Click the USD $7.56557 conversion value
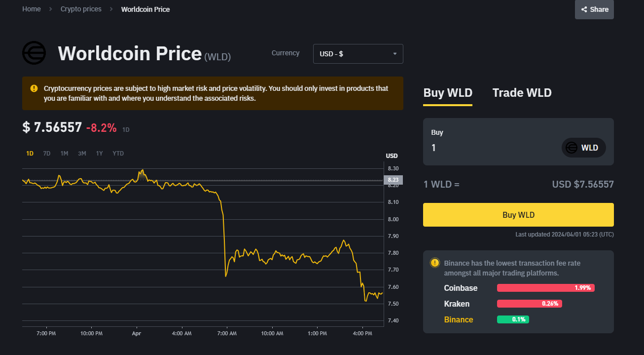This screenshot has width=644, height=355. pyautogui.click(x=583, y=185)
